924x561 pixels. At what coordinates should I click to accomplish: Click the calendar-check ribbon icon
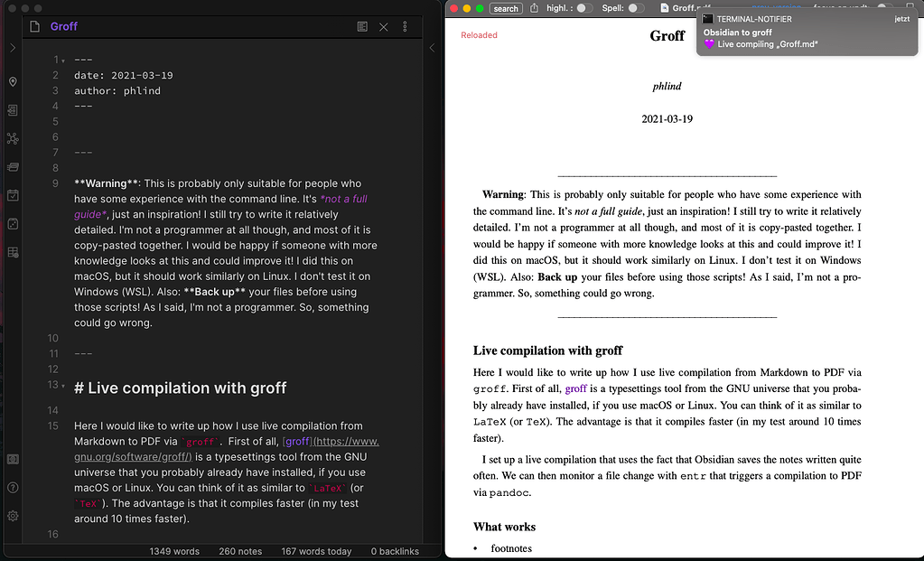[x=13, y=195]
